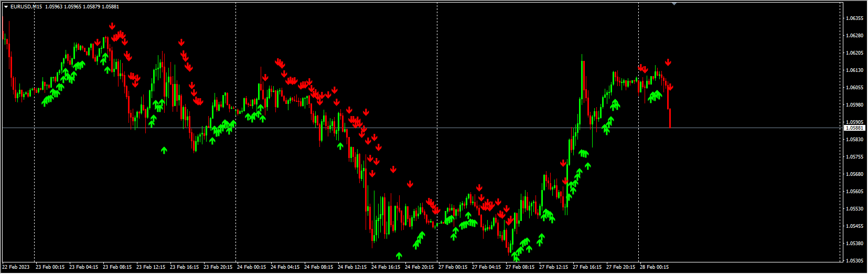Click the 23 Feb 12:15 time label
This screenshot has width=868, height=274.
coord(151,267)
